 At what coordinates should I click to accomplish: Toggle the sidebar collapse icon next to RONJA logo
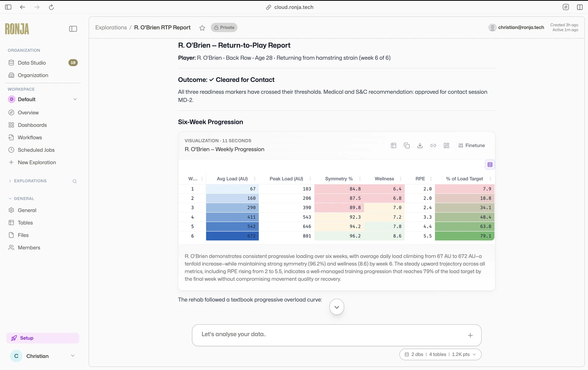tap(73, 28)
